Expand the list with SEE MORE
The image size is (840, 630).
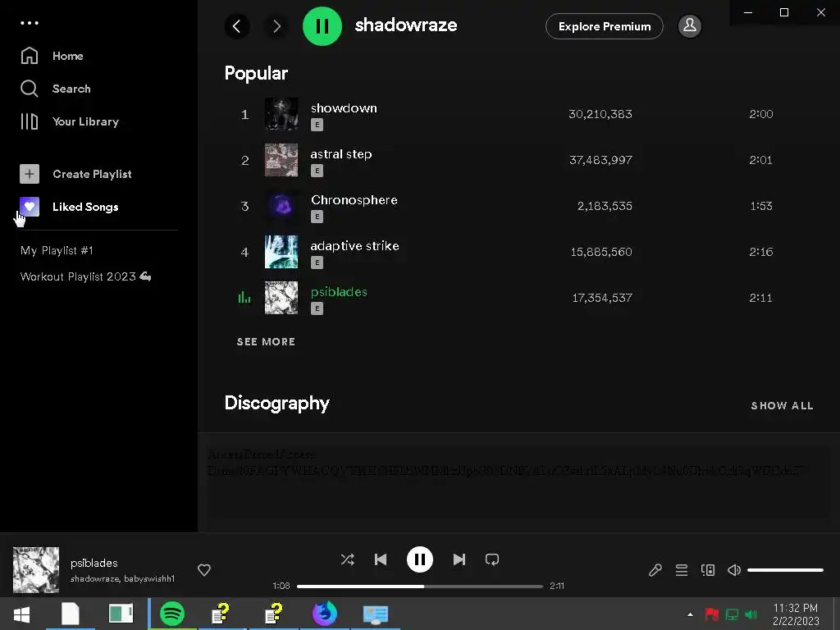267,342
